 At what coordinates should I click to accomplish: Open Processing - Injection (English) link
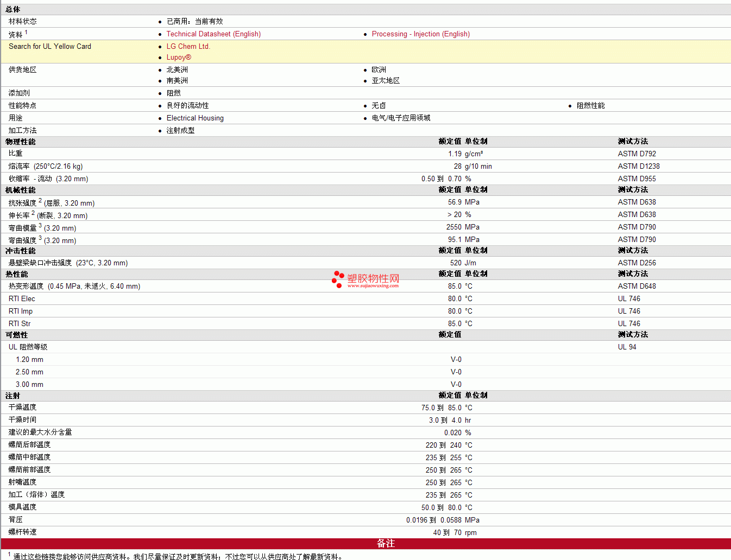tap(420, 34)
